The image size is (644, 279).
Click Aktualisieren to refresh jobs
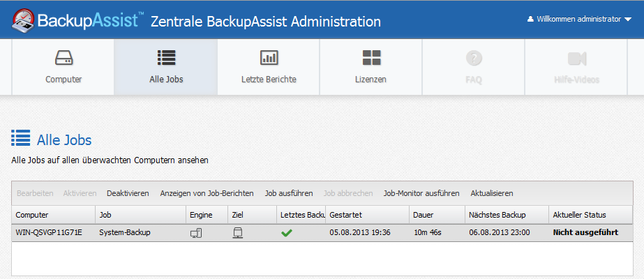[492, 193]
